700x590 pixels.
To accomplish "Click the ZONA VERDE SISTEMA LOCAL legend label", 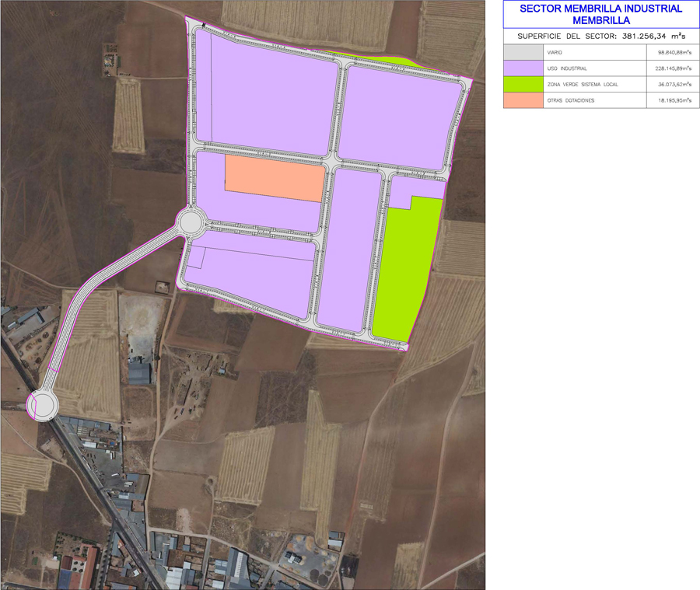I will click(583, 84).
